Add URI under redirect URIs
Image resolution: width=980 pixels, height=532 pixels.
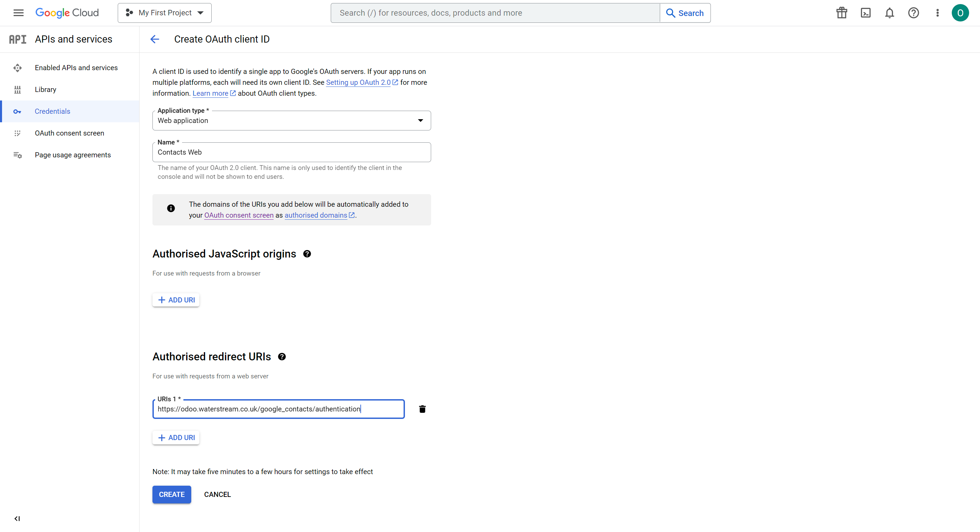tap(176, 438)
